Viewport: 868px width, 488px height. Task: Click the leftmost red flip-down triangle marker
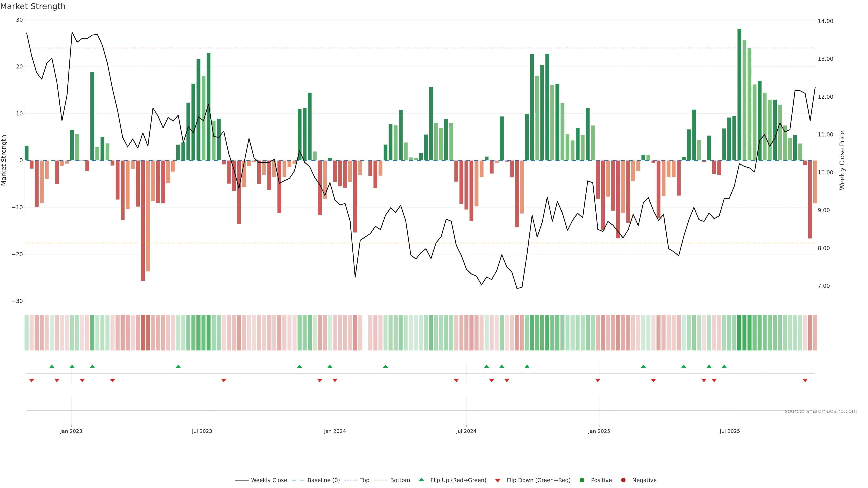32,380
